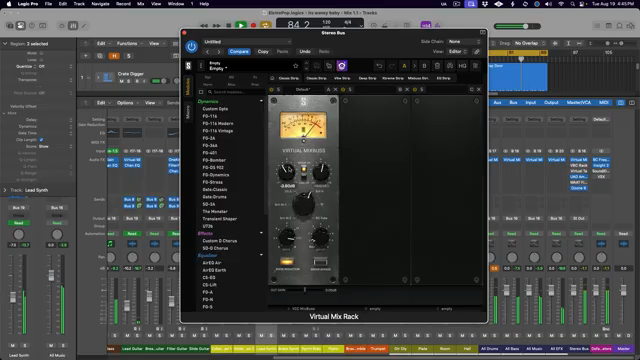Image resolution: width=640 pixels, height=360 pixels.
Task: Click the Modules vertical tab
Action: coord(188,86)
